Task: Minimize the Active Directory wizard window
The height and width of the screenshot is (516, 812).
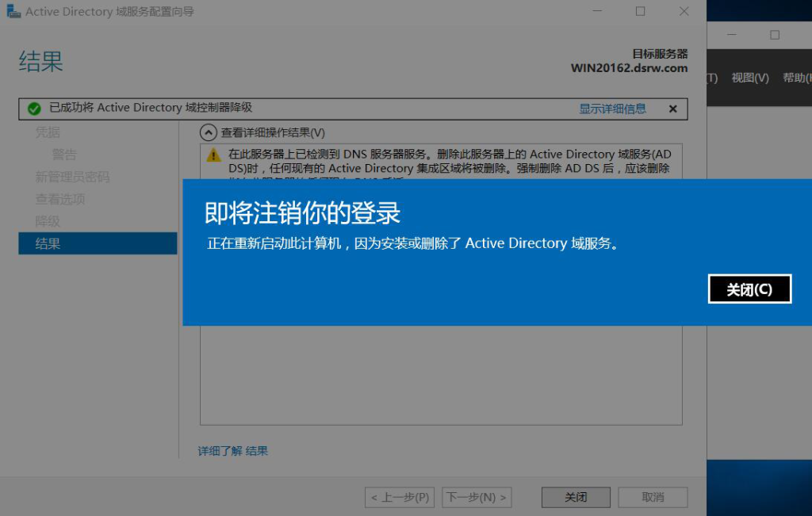Action: click(x=597, y=11)
